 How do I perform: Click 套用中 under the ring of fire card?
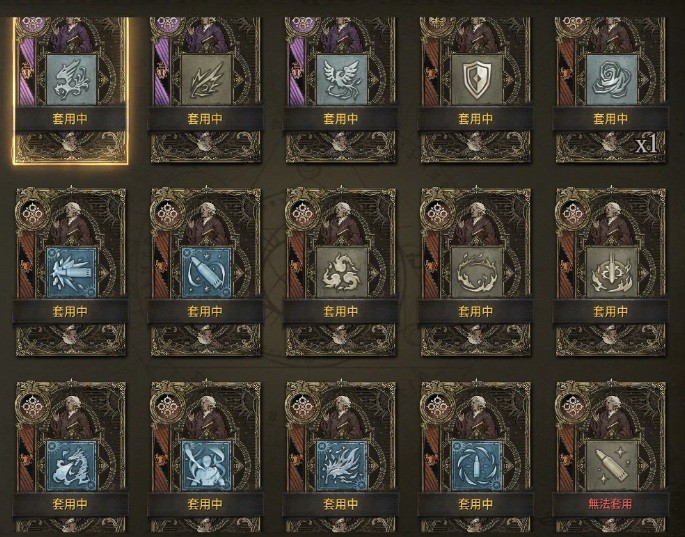click(475, 311)
